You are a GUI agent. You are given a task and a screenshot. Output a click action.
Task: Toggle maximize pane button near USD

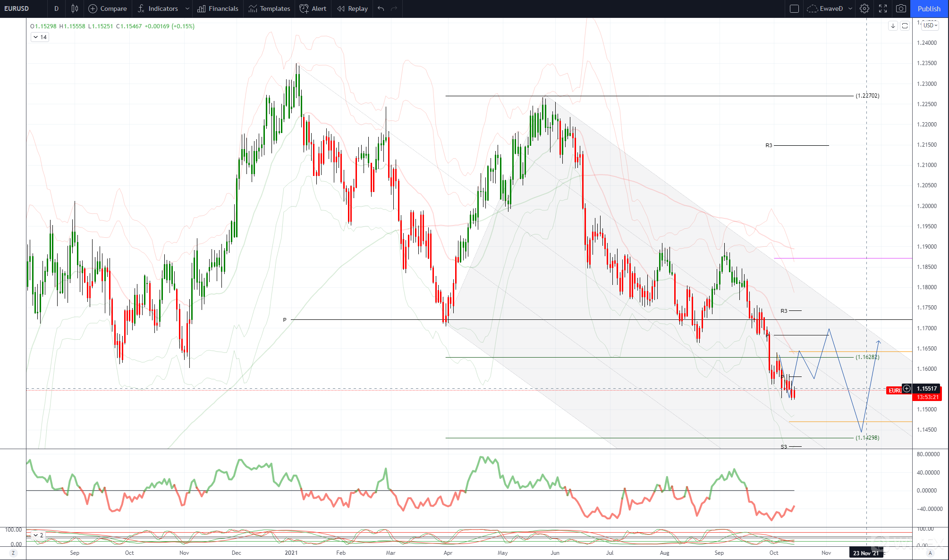pyautogui.click(x=905, y=26)
